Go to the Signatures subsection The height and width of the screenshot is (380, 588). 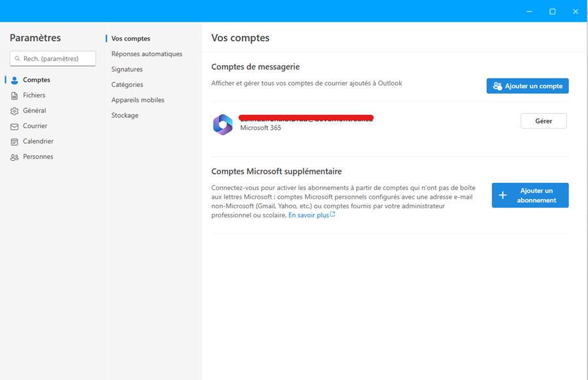tap(127, 69)
